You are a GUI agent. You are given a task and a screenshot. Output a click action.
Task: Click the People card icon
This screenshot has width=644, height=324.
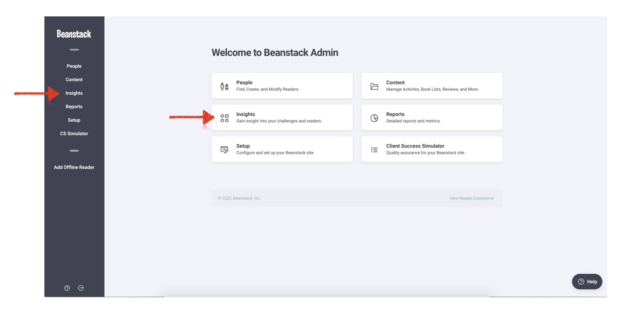tap(224, 86)
